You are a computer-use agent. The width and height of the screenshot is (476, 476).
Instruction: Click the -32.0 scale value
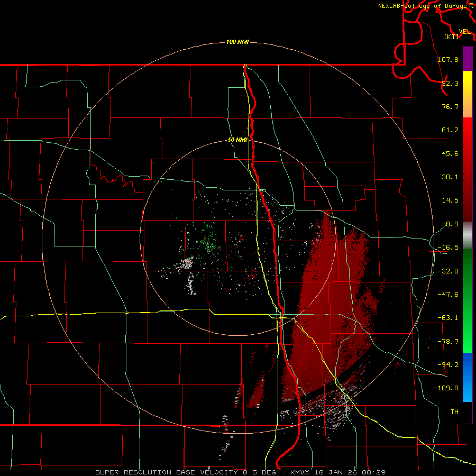448,271
